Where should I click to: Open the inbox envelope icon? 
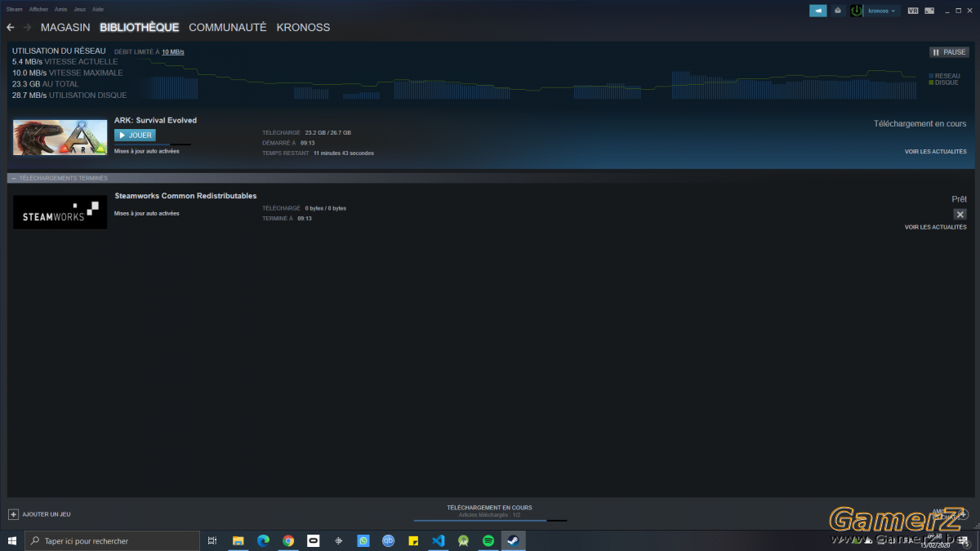838,11
